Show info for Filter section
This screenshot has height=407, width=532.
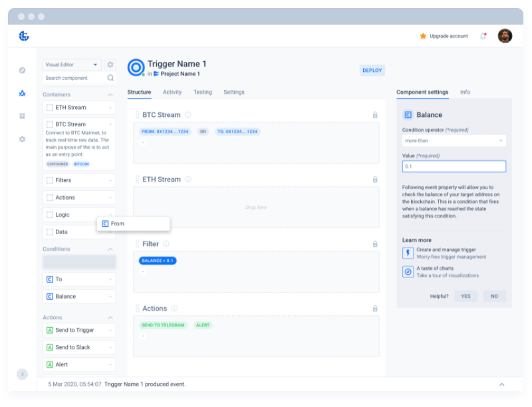tap(166, 244)
